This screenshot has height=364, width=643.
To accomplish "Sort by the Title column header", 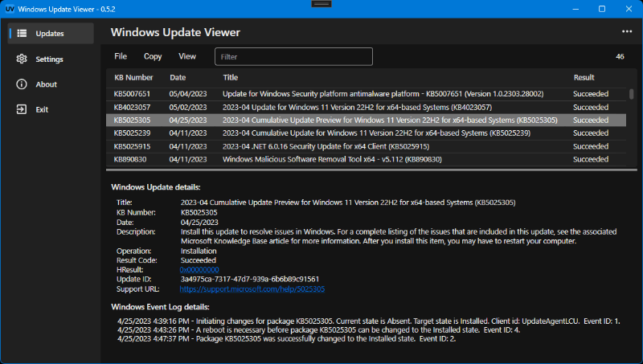I will click(231, 77).
